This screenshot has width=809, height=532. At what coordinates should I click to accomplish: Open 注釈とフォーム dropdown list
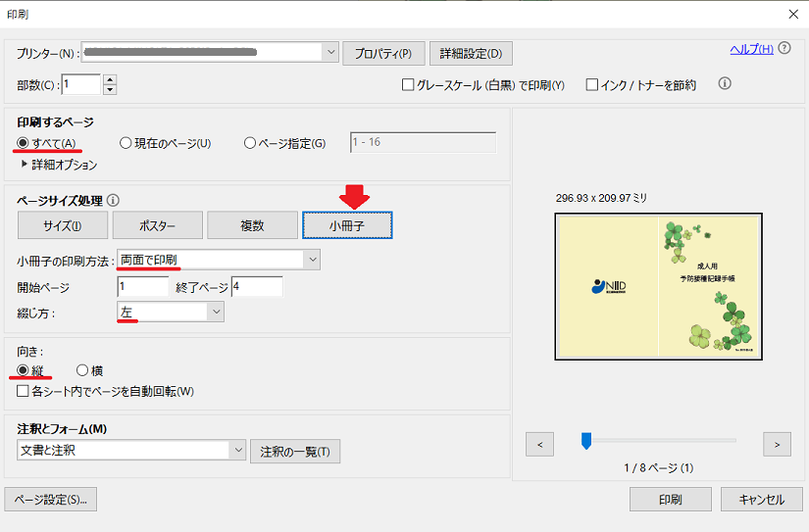tap(238, 450)
